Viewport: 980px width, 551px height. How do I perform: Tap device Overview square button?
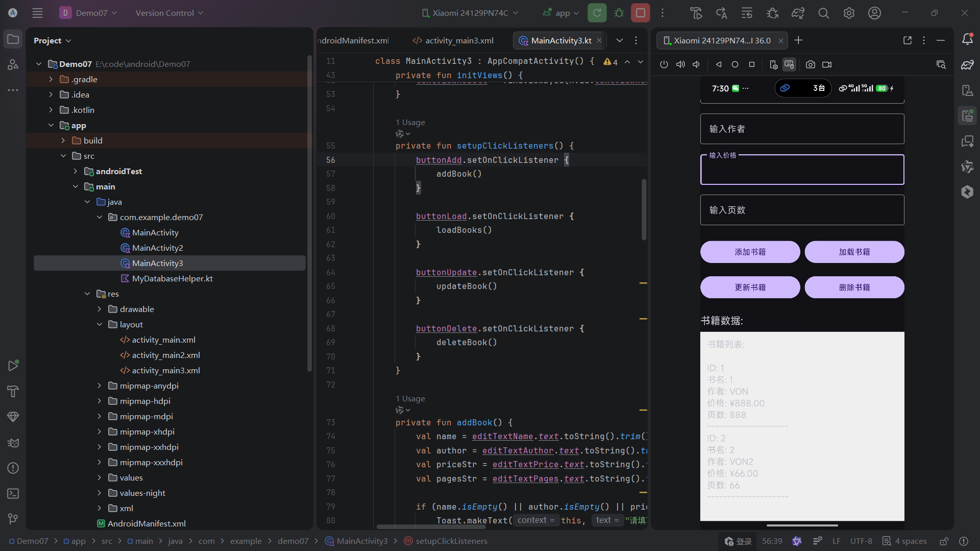click(x=751, y=64)
